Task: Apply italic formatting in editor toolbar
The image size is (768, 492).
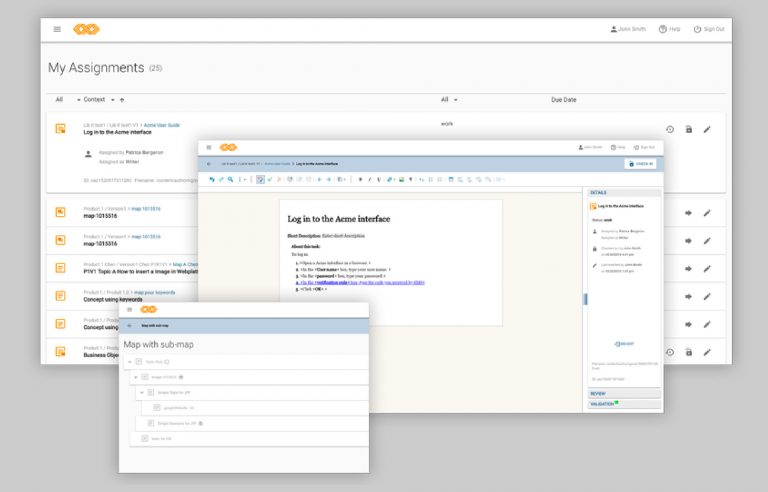Action: [x=369, y=180]
